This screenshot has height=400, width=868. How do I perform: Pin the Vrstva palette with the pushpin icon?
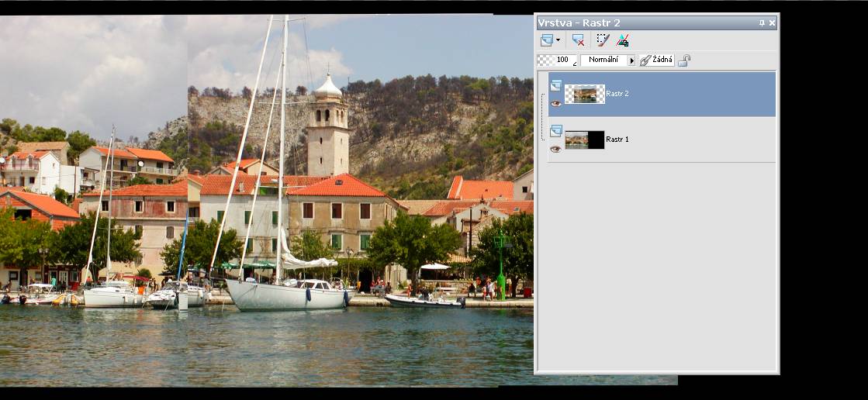763,22
